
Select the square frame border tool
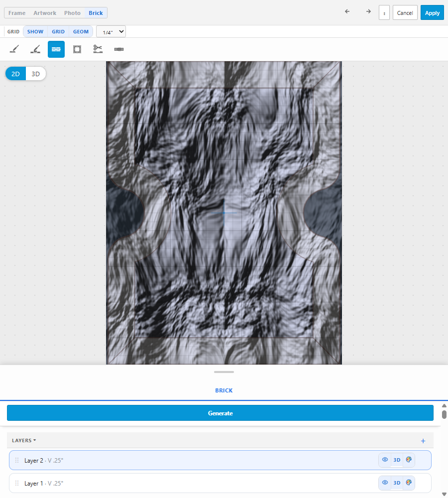(x=77, y=49)
